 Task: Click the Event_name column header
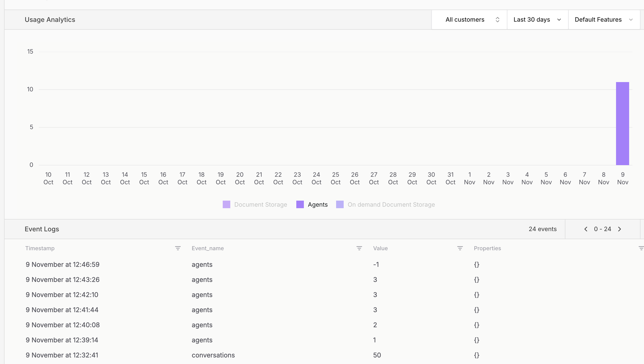pyautogui.click(x=208, y=248)
